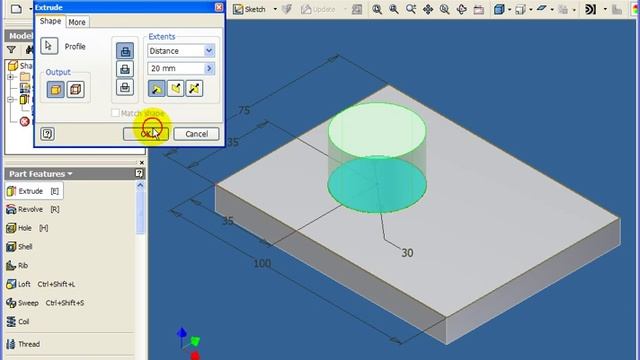Screen dimensions: 640x360
Task: Click the red error icon in model browser
Action: point(24,121)
